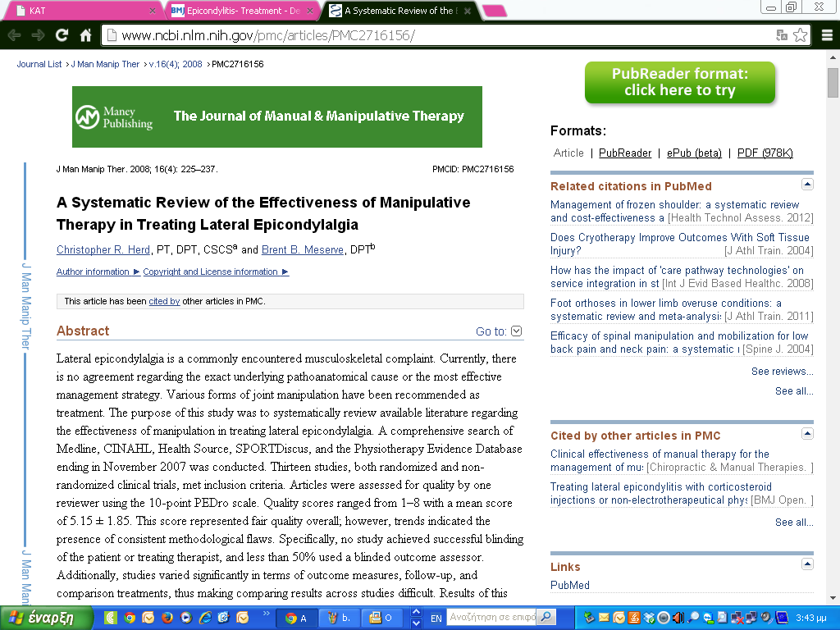Open author Christopher R. Herd link
The width and height of the screenshot is (840, 630).
(x=103, y=249)
